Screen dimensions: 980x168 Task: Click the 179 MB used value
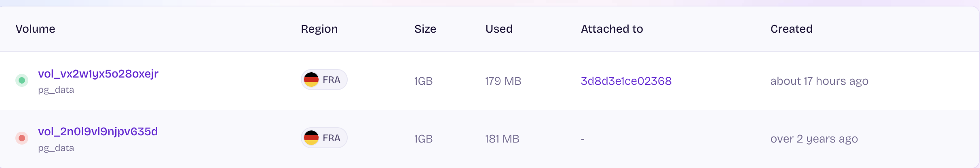coord(503,81)
